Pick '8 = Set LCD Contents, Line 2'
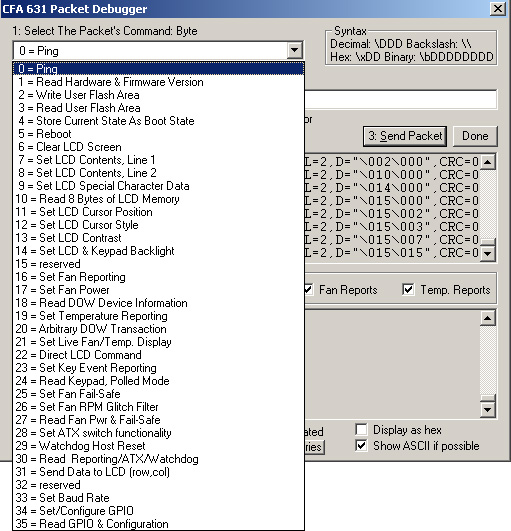This screenshot has height=531, width=511. click(158, 173)
